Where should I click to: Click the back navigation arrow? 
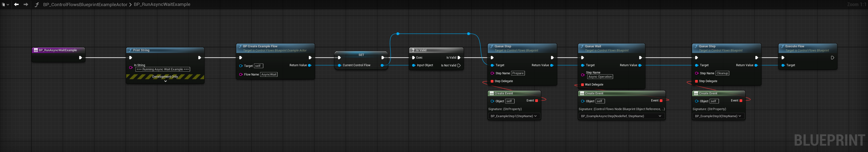(x=16, y=4)
